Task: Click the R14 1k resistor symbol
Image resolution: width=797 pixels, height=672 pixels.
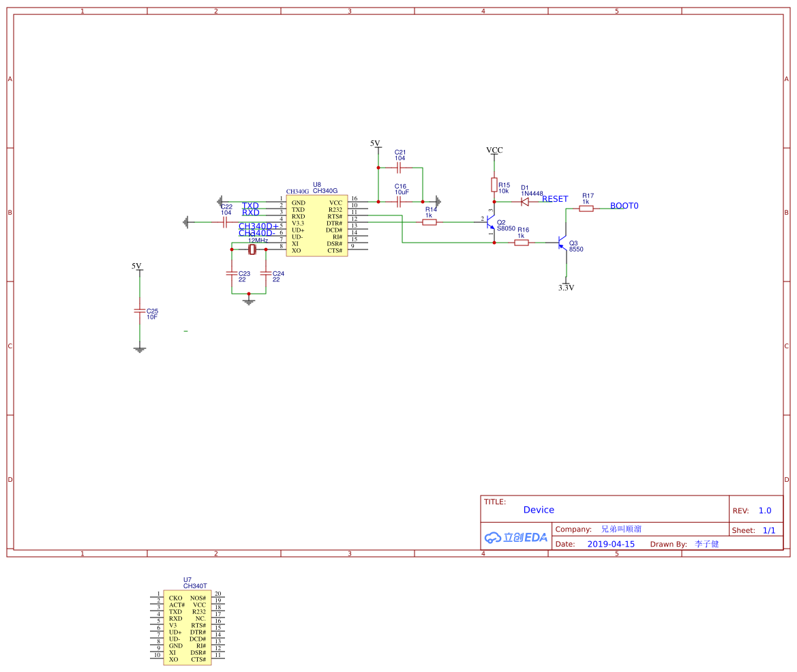Action: tap(430, 222)
